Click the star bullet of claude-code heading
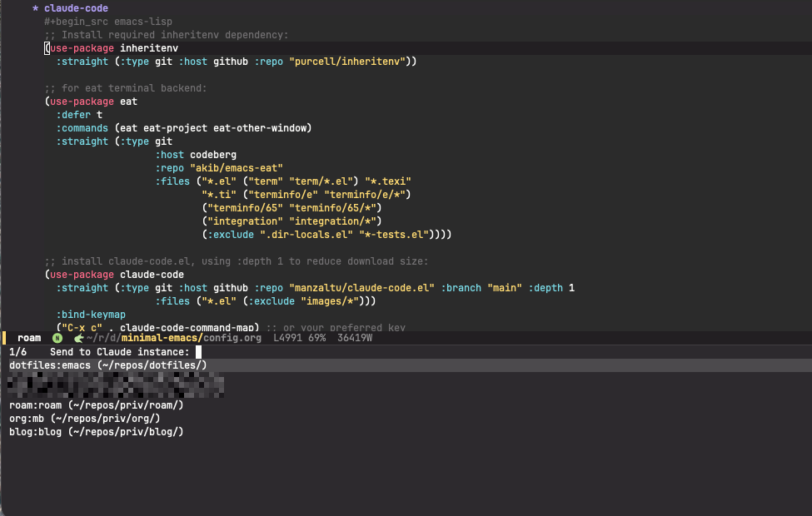The image size is (812, 516). tap(35, 8)
